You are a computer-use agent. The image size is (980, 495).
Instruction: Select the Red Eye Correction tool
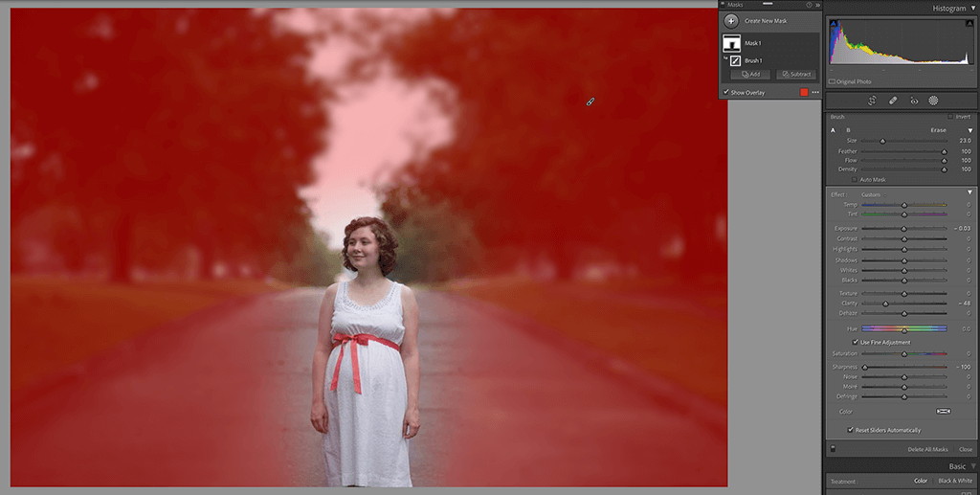tap(914, 101)
